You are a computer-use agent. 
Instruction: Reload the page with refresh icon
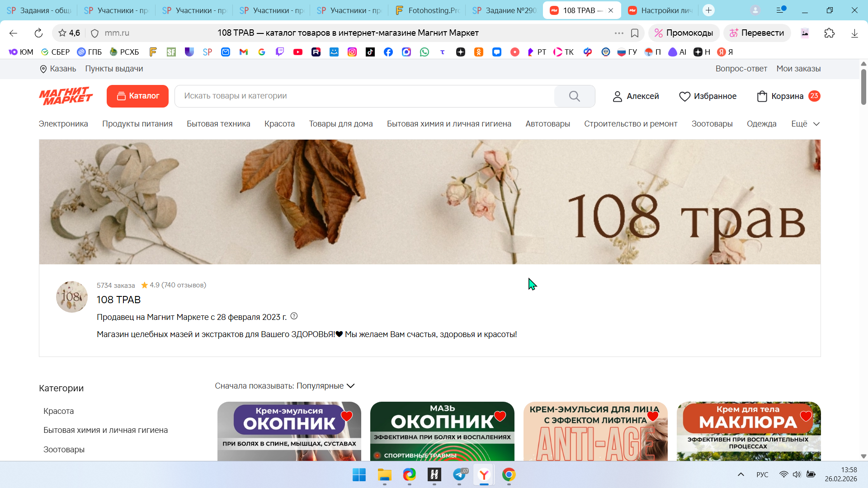[38, 33]
